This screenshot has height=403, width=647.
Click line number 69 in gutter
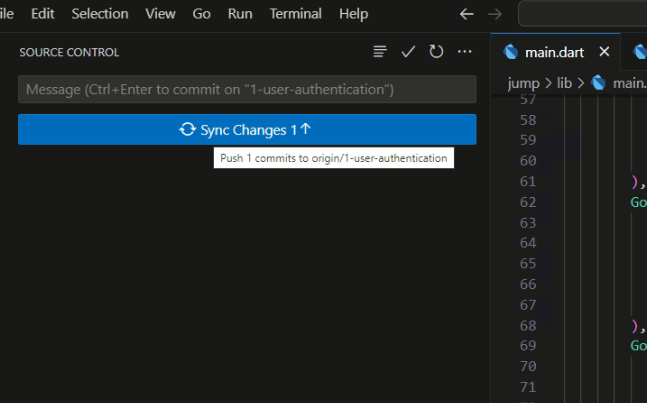coord(528,345)
